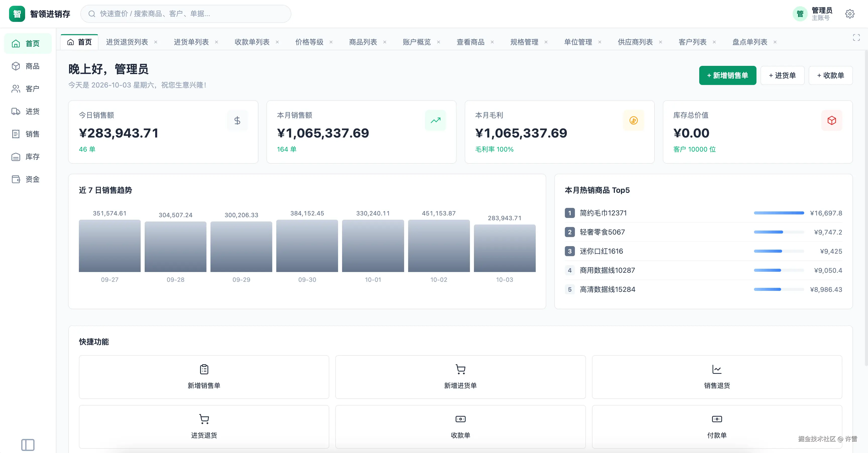
Task: Click the 09-30 bar in sales trend chart
Action: pos(307,246)
